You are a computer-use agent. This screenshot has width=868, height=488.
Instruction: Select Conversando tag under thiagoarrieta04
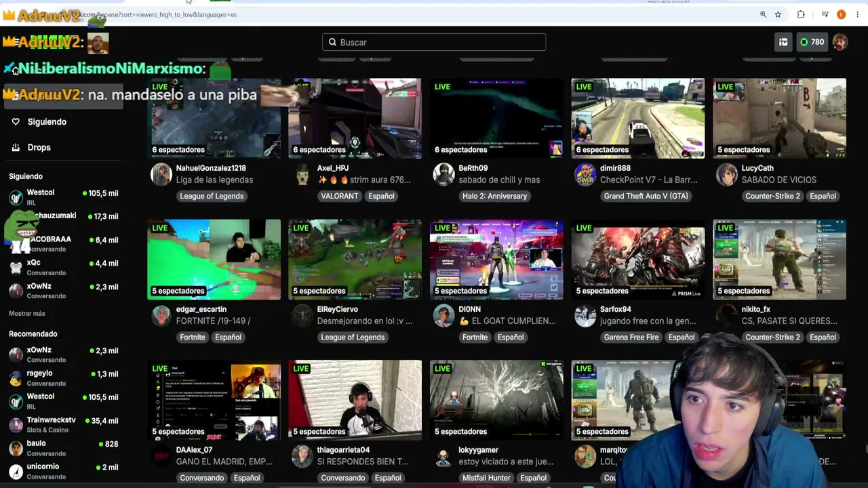point(343,478)
